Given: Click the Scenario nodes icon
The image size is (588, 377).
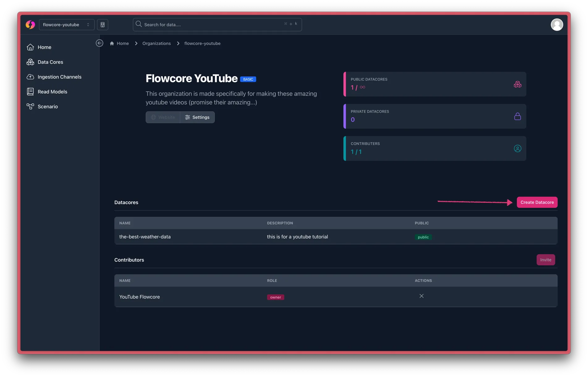Looking at the screenshot, I should click(30, 106).
